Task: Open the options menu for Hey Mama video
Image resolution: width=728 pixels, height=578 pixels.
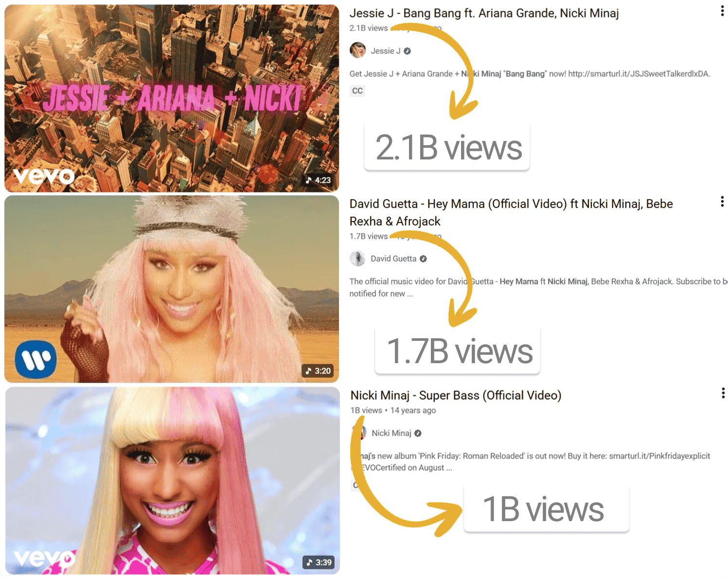Action: (x=722, y=201)
